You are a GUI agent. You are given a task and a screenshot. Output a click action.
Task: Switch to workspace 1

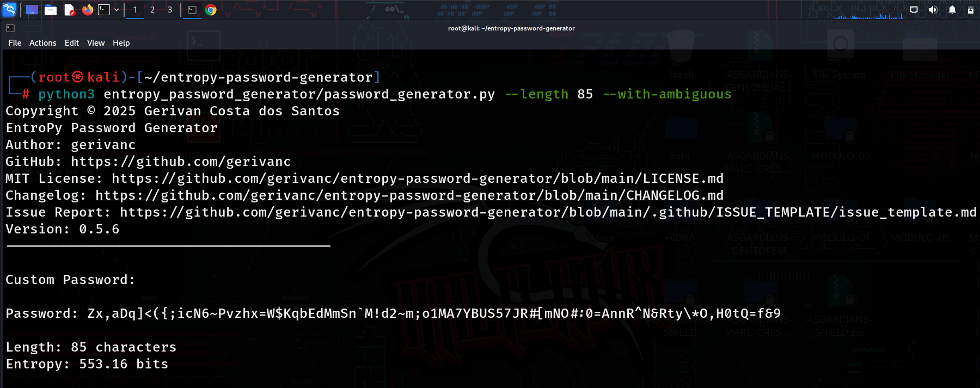pos(135,10)
